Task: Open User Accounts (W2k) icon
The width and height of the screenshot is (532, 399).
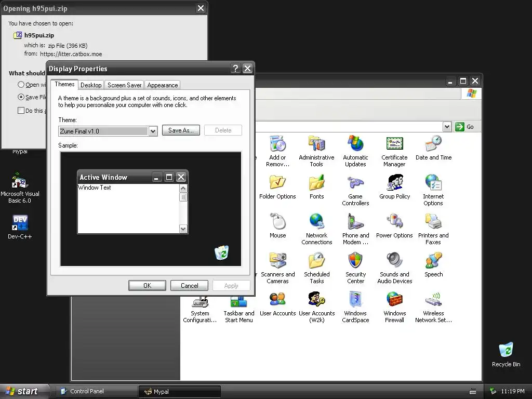Action: pos(316,300)
